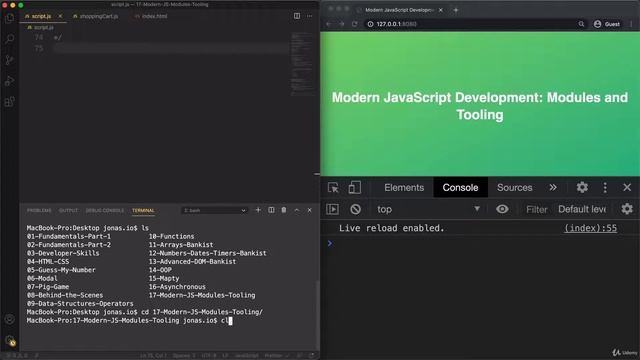Image resolution: width=640 pixels, height=360 pixels.
Task: Activate the DevTools inspect element tool
Action: 333,187
